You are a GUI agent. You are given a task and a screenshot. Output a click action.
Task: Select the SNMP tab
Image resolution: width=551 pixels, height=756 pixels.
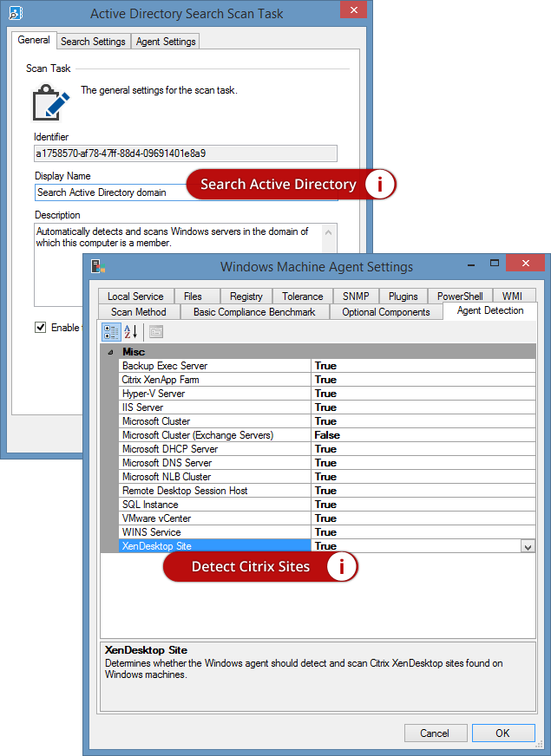[x=356, y=296]
